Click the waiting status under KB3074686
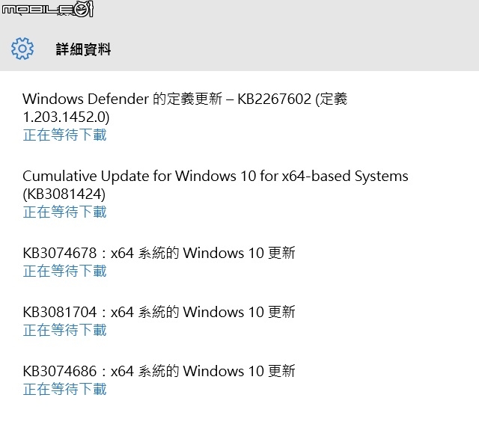Viewport: 479px width, 448px height. 65,389
